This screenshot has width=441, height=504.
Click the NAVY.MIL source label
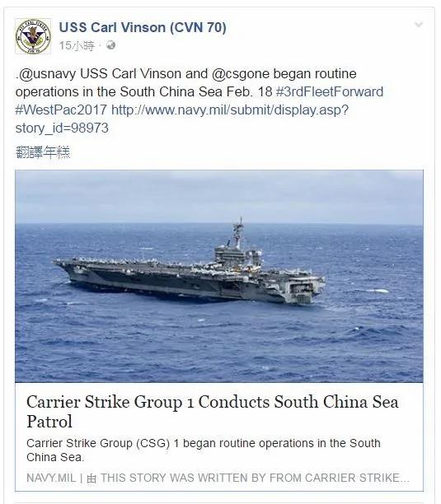pyautogui.click(x=51, y=478)
